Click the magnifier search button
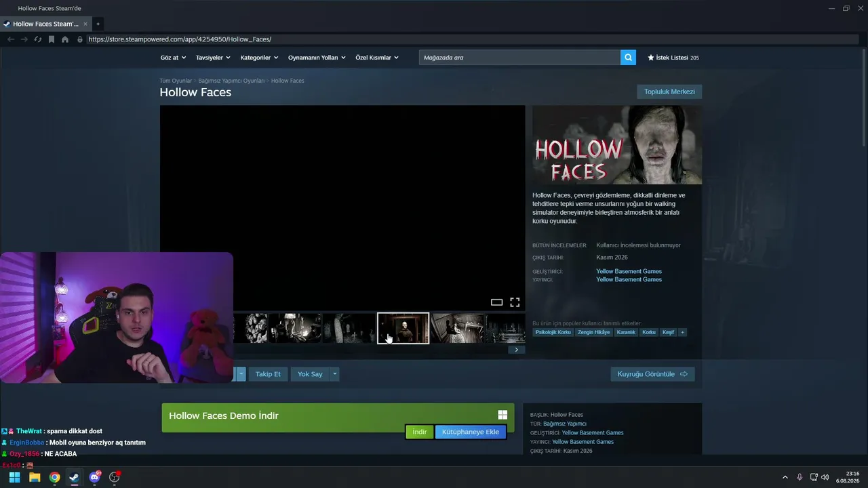The height and width of the screenshot is (488, 868). [x=629, y=58]
